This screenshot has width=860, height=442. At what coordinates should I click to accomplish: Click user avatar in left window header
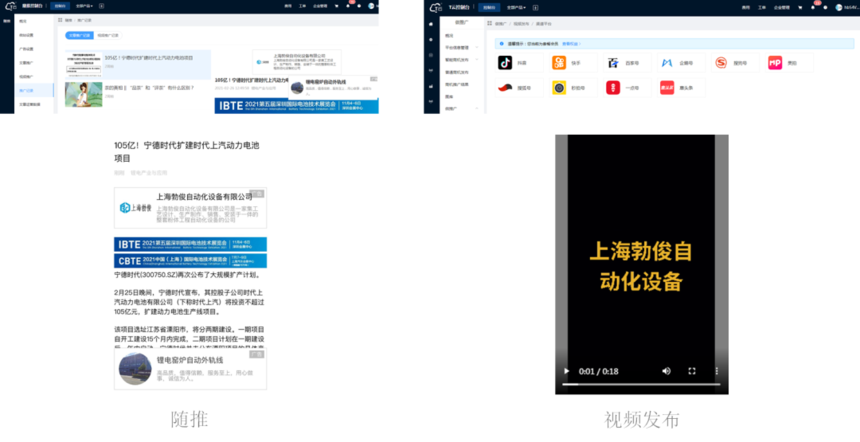(x=371, y=7)
